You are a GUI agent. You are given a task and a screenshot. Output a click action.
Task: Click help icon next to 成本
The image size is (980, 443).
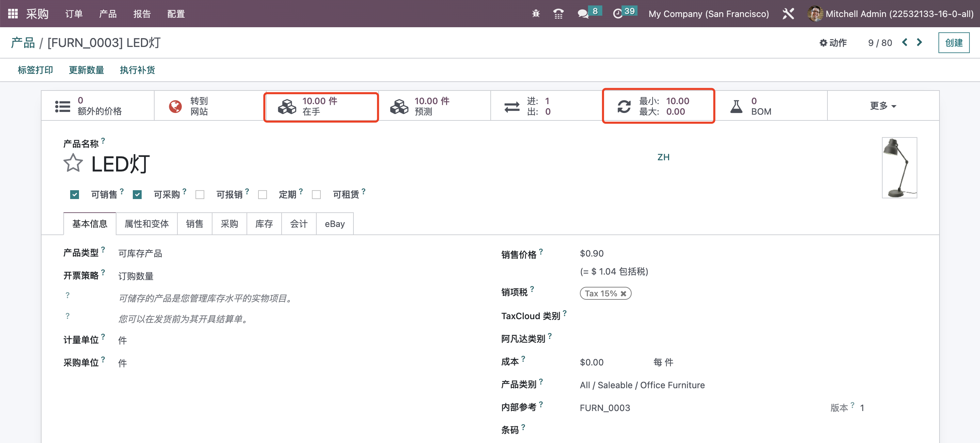coord(523,358)
